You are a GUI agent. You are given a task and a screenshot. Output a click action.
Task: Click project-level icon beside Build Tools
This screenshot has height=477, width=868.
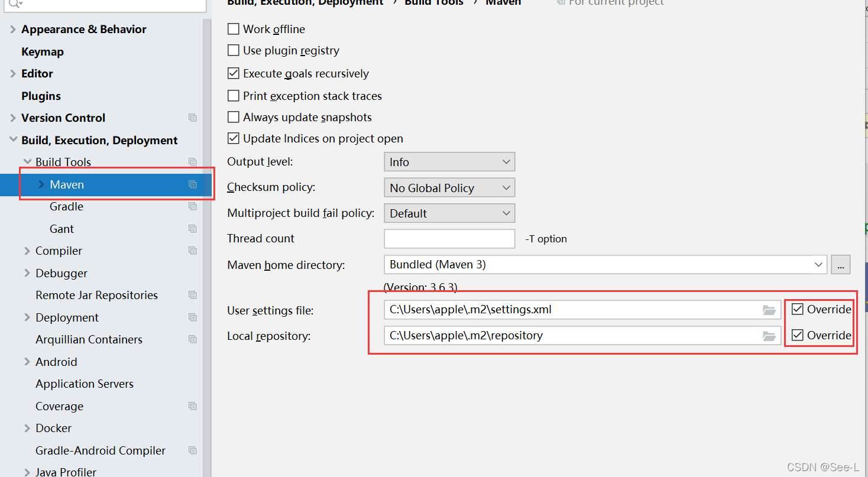tap(192, 162)
